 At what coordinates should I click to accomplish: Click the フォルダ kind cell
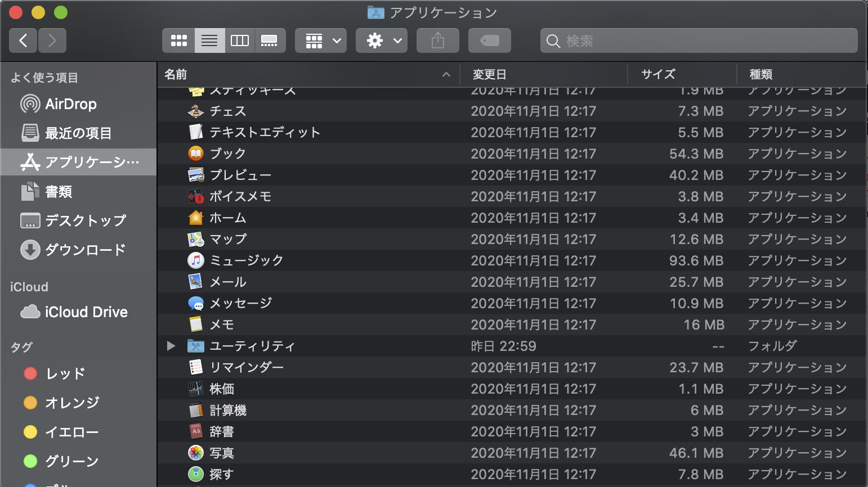point(772,346)
